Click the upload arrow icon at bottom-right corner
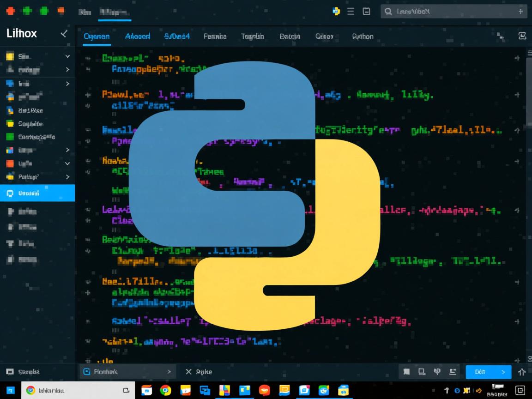The height and width of the screenshot is (399, 532). point(522,372)
